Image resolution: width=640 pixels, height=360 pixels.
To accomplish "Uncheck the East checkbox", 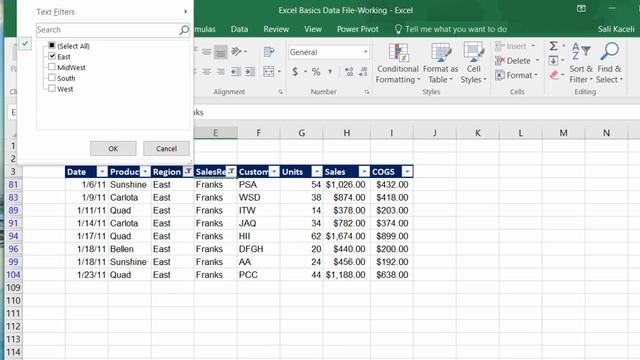I will pyautogui.click(x=52, y=56).
